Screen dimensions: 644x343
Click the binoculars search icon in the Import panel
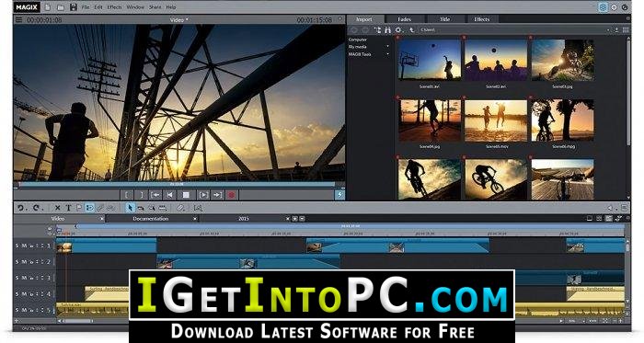pos(387,30)
